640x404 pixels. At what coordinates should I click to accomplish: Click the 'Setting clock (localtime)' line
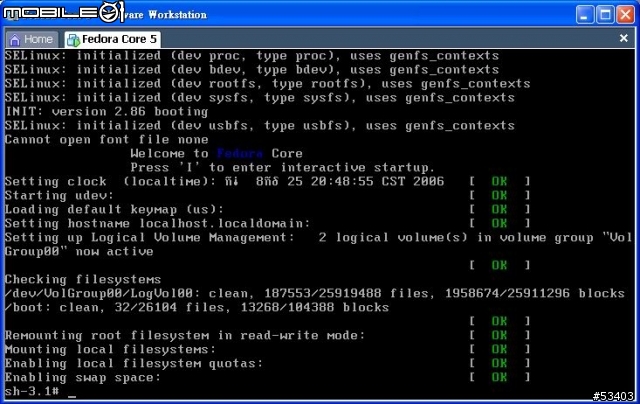point(224,181)
